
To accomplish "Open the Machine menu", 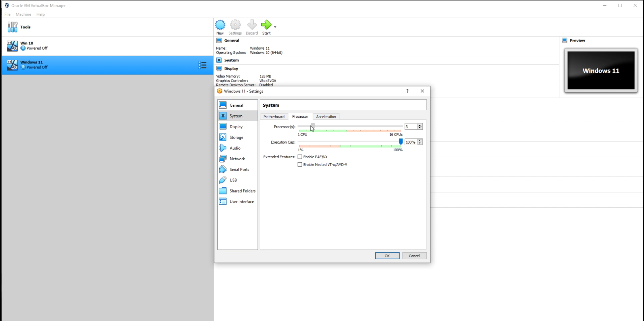I will pos(23,14).
